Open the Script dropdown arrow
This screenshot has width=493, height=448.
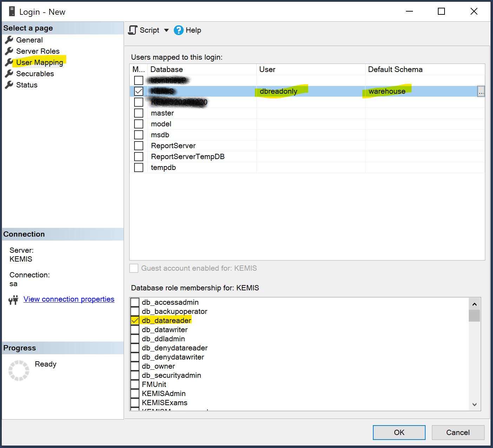pos(166,30)
